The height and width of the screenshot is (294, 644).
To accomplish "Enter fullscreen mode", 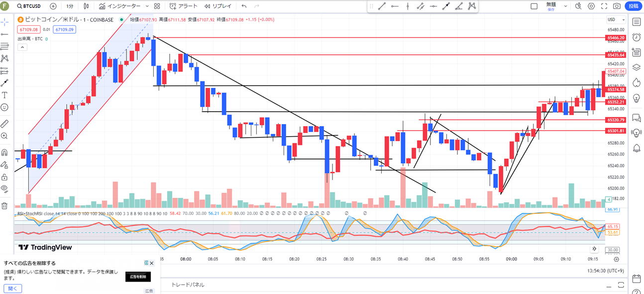I will (604, 6).
